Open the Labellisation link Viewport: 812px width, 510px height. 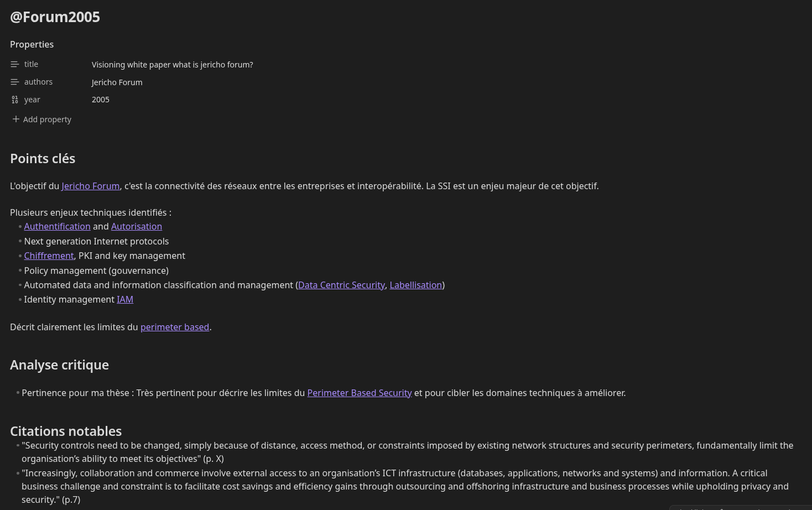415,285
